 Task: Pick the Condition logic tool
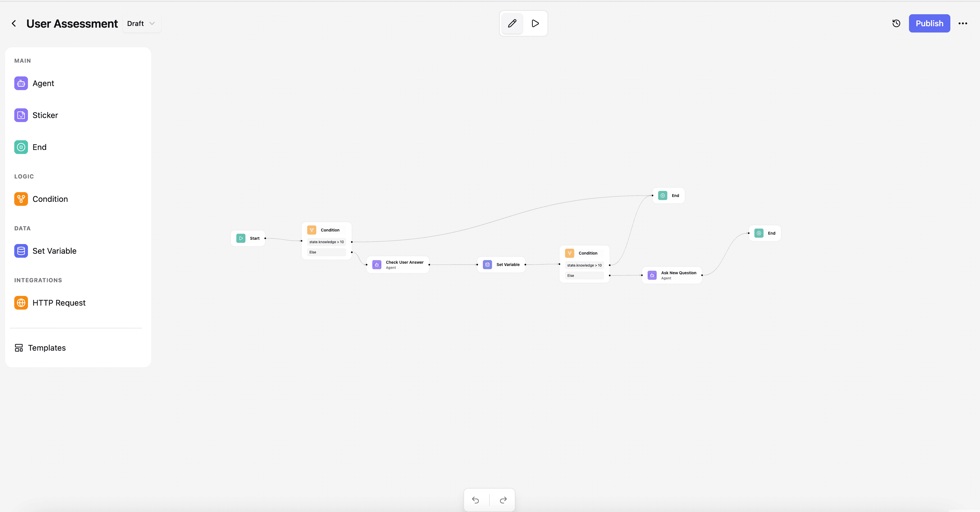[21, 199]
